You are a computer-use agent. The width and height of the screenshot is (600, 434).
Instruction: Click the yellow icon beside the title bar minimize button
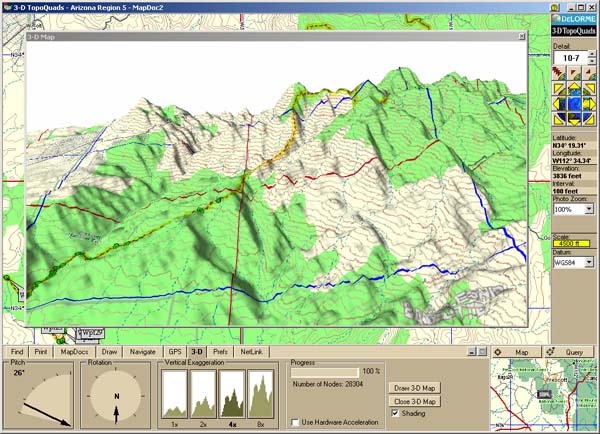tap(555, 7)
